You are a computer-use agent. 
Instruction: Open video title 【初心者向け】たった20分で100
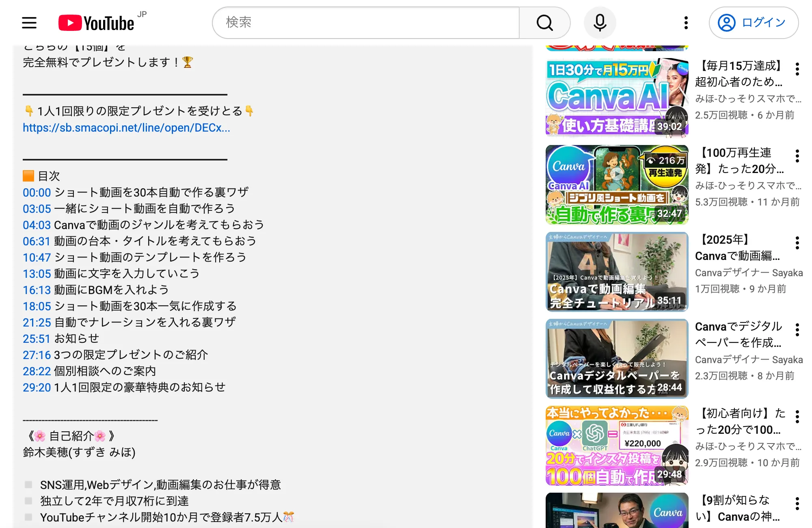click(x=740, y=422)
